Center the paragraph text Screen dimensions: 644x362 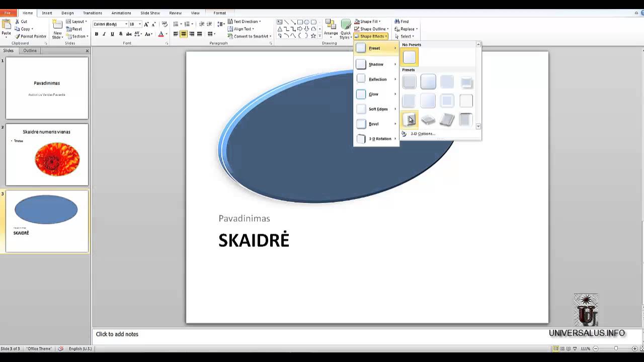[x=184, y=34]
